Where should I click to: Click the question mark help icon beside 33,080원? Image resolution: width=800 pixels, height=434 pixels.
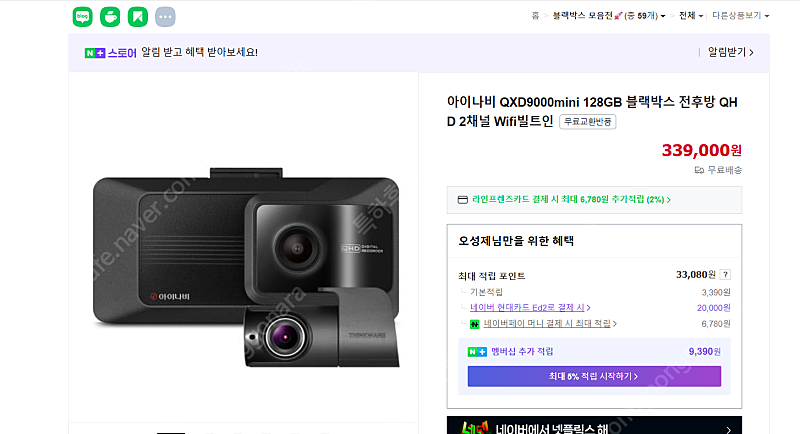point(725,274)
